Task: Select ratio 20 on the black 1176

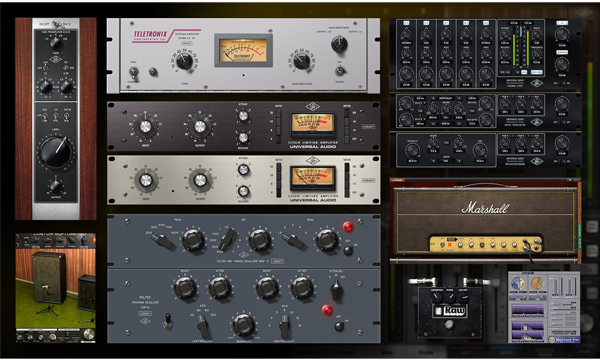Action: (278, 113)
